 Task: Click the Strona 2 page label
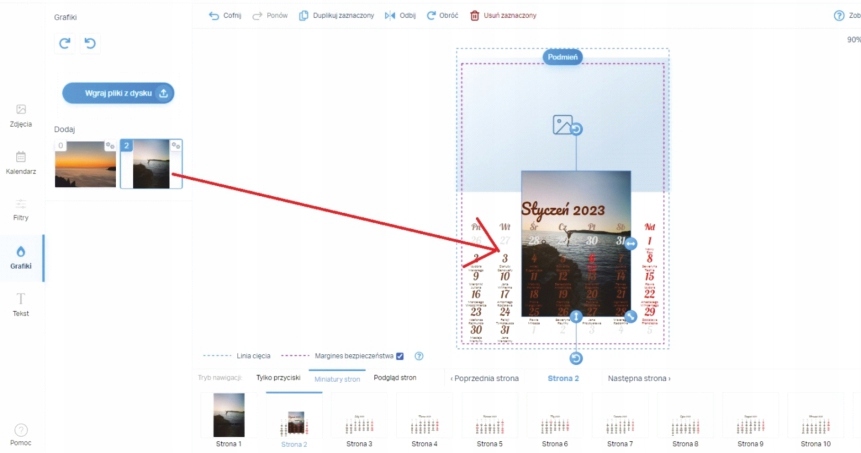[563, 378]
